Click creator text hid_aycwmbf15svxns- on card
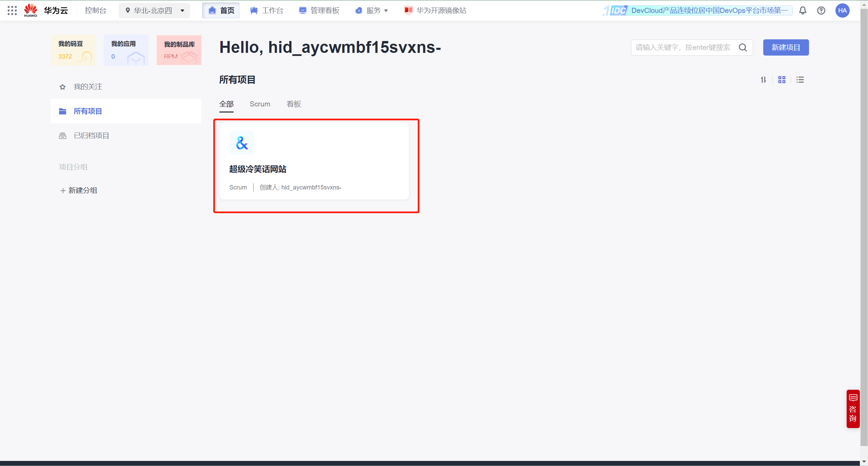This screenshot has height=466, width=868. point(311,187)
